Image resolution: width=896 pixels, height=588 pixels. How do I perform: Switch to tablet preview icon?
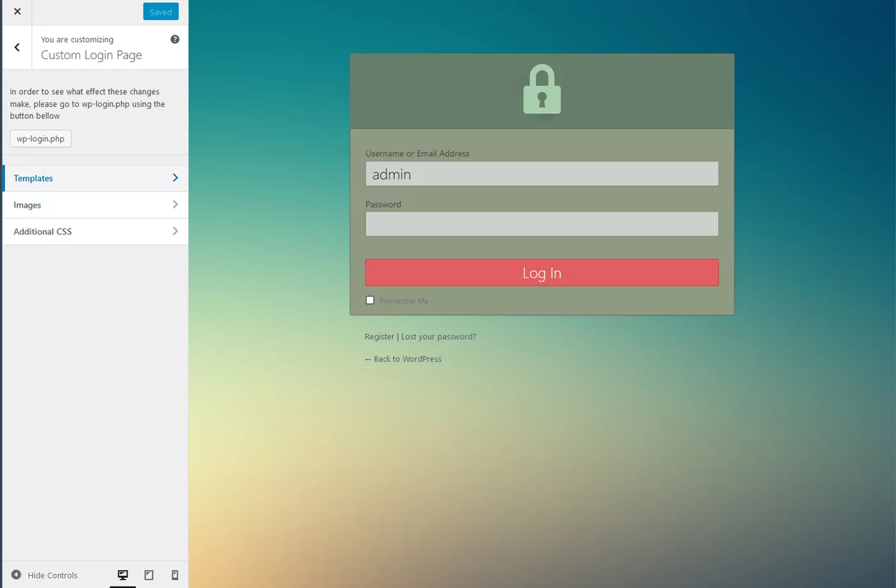[149, 575]
